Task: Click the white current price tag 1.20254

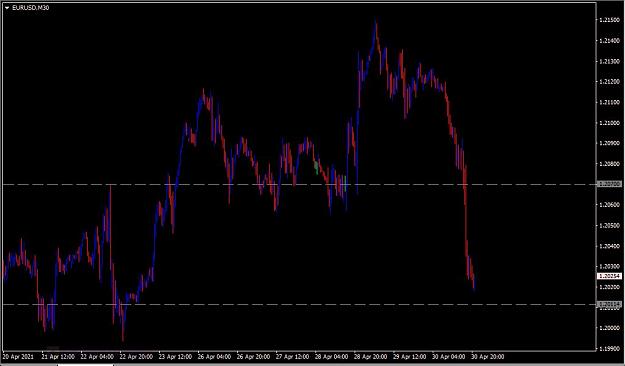Action: (609, 276)
